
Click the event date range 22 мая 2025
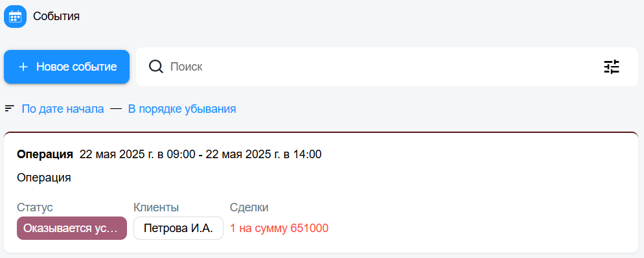[200, 154]
